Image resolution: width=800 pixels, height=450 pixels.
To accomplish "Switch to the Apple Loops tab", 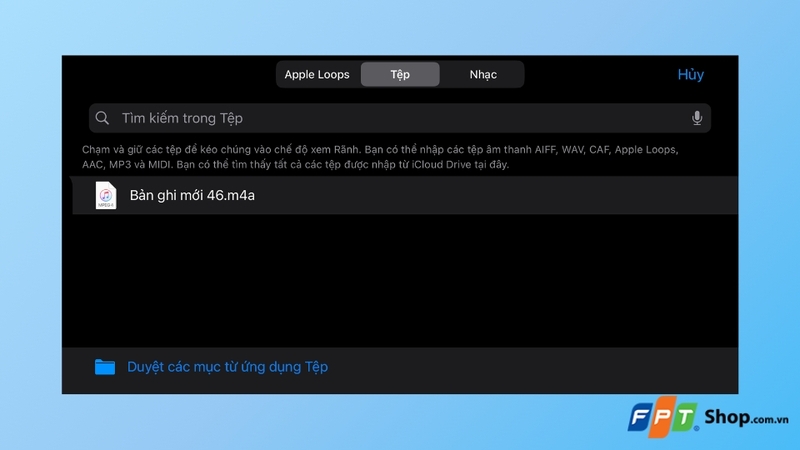I will point(317,74).
